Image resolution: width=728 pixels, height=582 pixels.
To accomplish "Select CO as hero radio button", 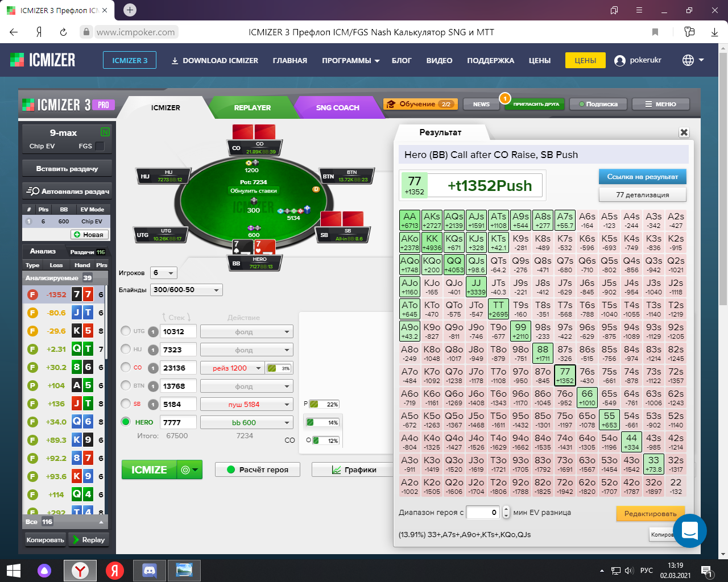I will [126, 367].
